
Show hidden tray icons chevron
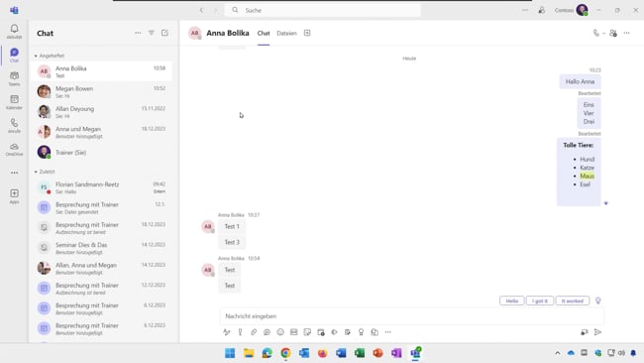(558, 353)
